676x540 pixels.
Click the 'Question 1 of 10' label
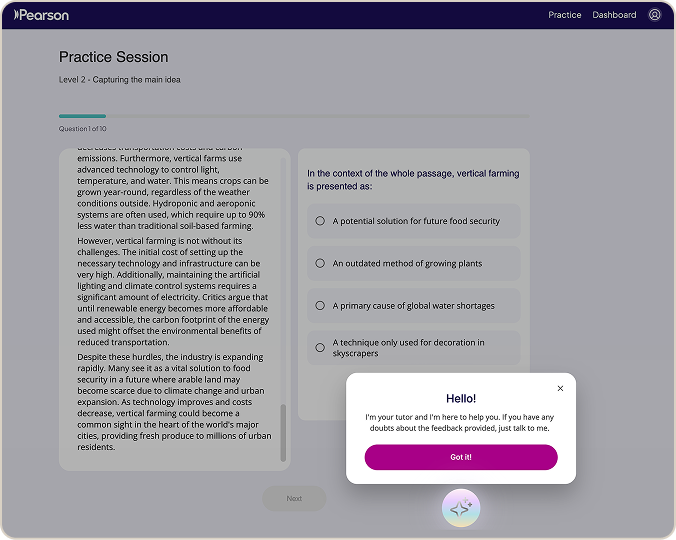pyautogui.click(x=83, y=128)
